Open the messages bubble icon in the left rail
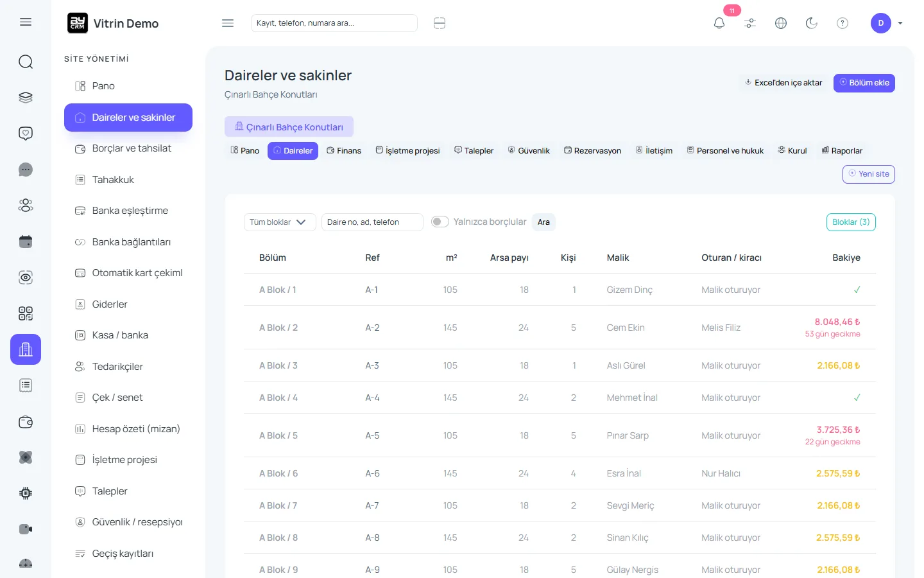This screenshot has width=924, height=578. click(x=26, y=170)
